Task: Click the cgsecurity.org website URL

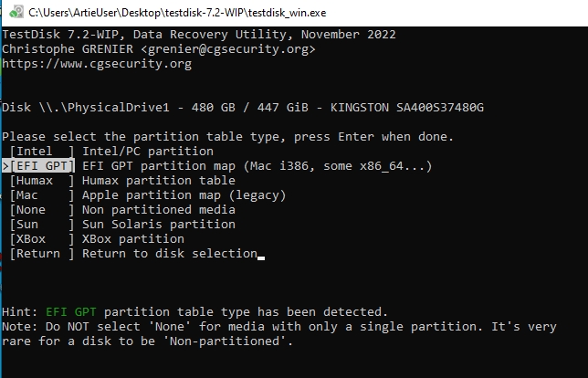Action: (97, 64)
